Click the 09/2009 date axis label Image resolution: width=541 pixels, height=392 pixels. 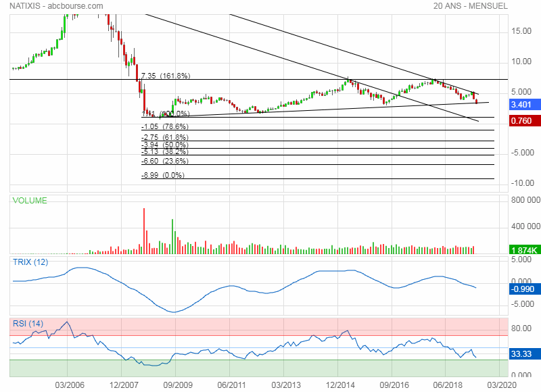(x=178, y=385)
